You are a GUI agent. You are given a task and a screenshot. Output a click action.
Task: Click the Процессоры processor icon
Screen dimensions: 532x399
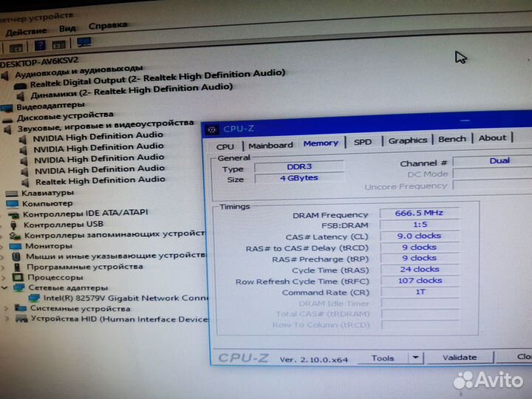click(x=17, y=278)
